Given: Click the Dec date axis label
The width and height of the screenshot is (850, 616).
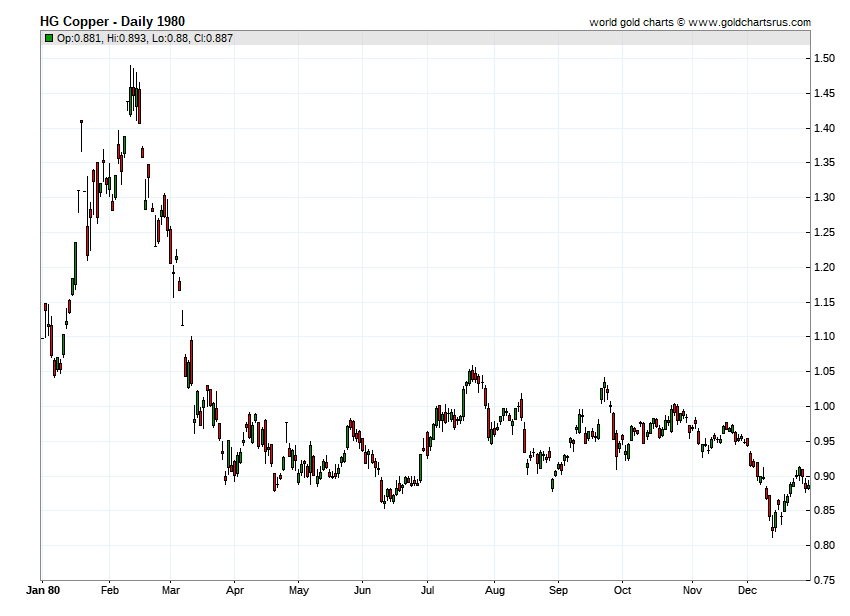Looking at the screenshot, I should pos(747,591).
